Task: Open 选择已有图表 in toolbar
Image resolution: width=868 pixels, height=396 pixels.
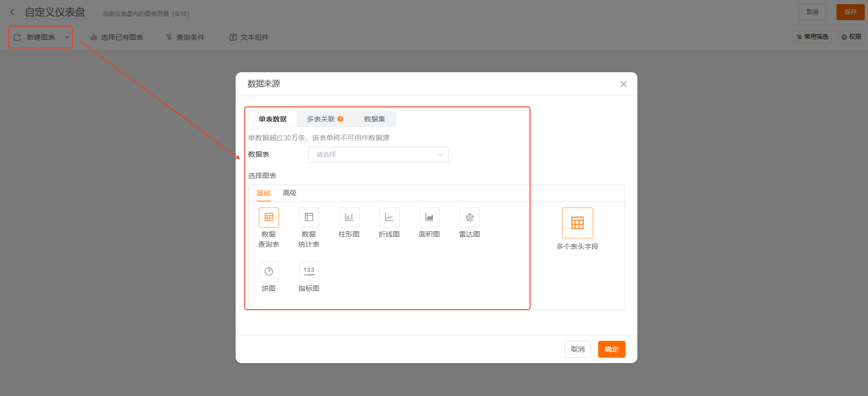Action: 117,37
